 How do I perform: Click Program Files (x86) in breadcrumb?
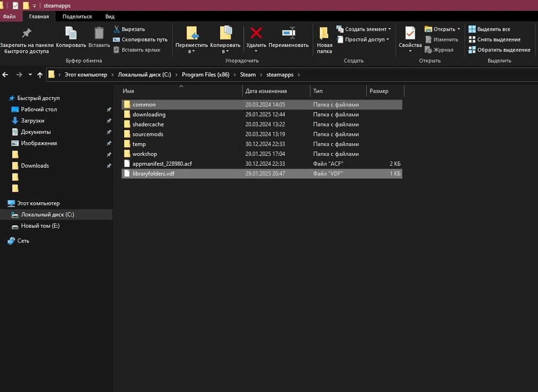205,74
